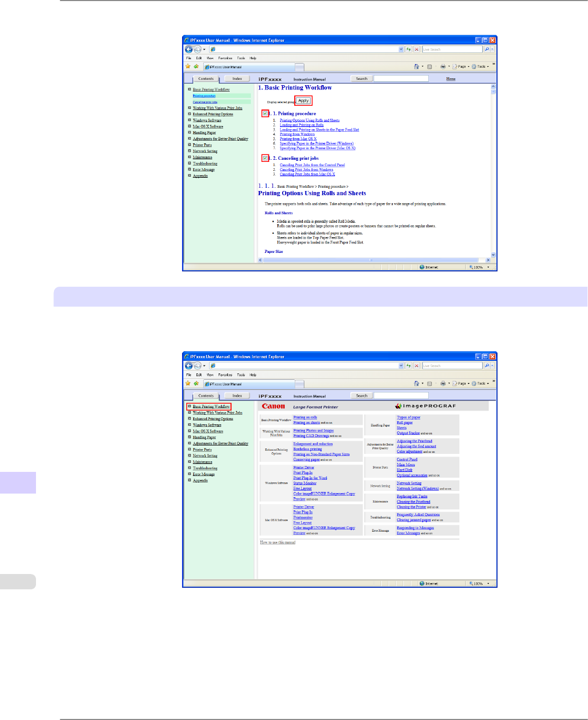Click Add to Favorites icon in upper browser
The height and width of the screenshot is (720, 588).
196,67
